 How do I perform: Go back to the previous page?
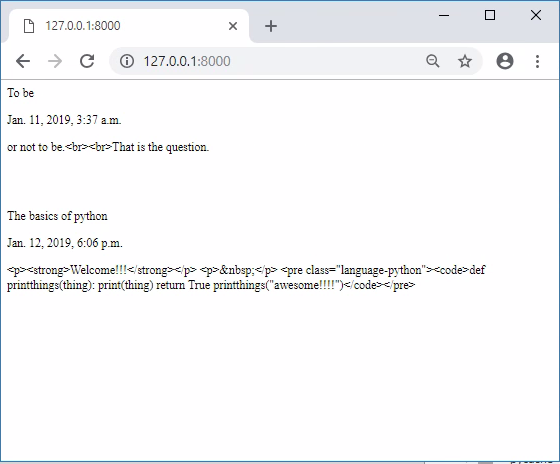click(x=23, y=61)
